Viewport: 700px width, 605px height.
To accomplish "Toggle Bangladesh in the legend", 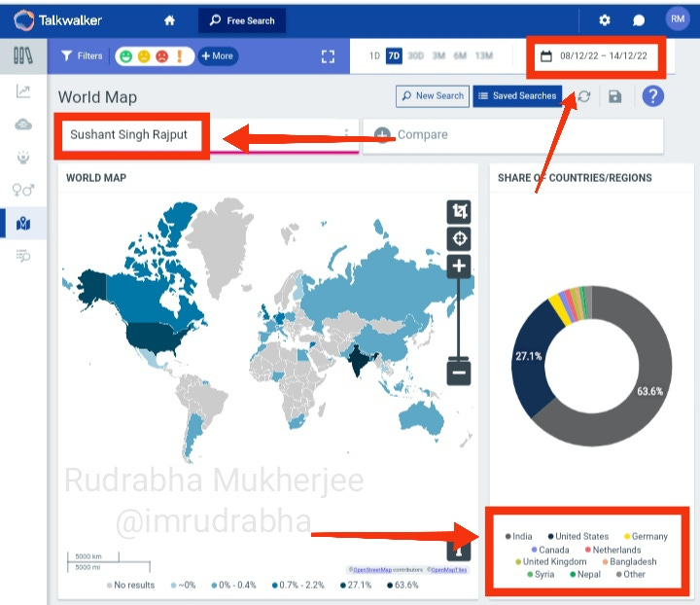I will click(629, 561).
